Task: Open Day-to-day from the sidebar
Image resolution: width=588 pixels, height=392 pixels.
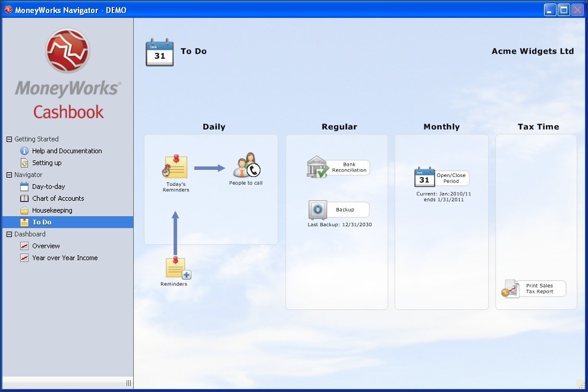Action: (47, 186)
